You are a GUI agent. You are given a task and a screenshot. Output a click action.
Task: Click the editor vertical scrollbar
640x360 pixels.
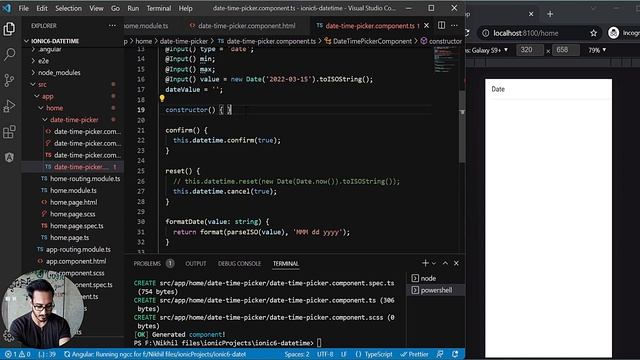462,127
